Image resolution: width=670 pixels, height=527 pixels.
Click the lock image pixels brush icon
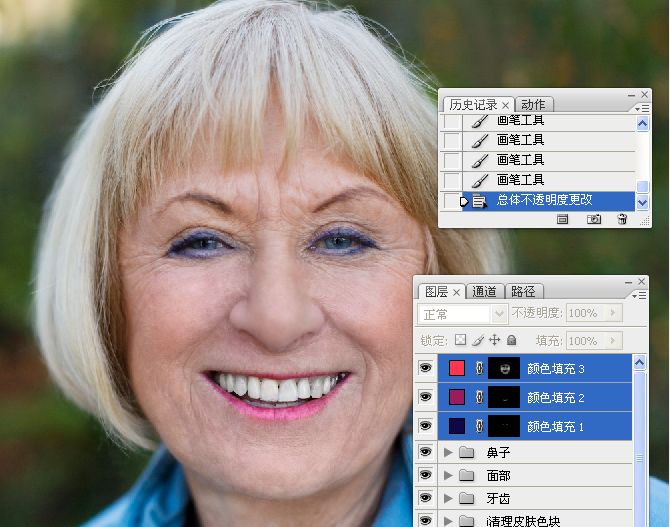[x=478, y=340]
